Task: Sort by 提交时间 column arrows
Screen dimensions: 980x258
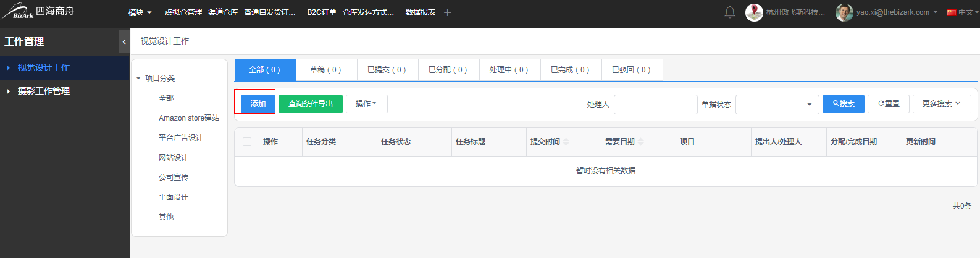Action: [566, 142]
